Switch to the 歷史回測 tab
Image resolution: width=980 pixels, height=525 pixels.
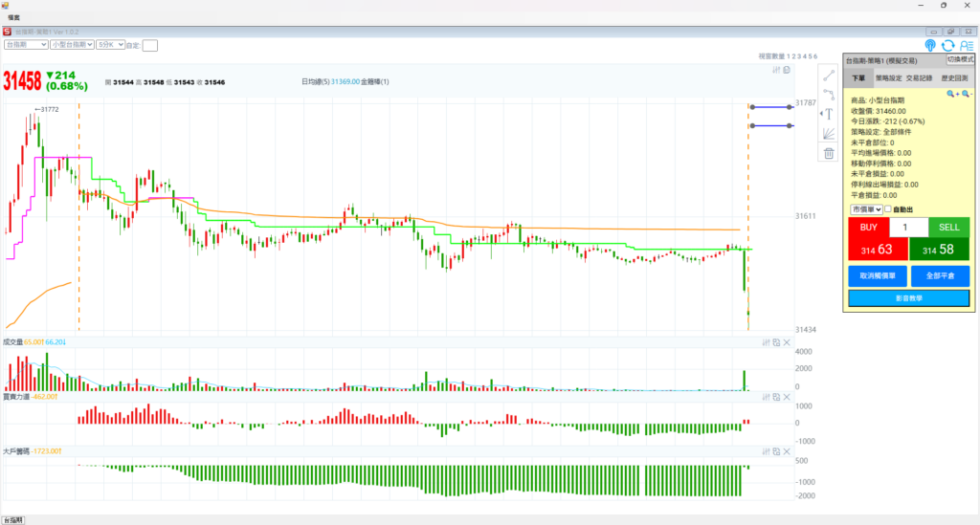pyautogui.click(x=952, y=77)
